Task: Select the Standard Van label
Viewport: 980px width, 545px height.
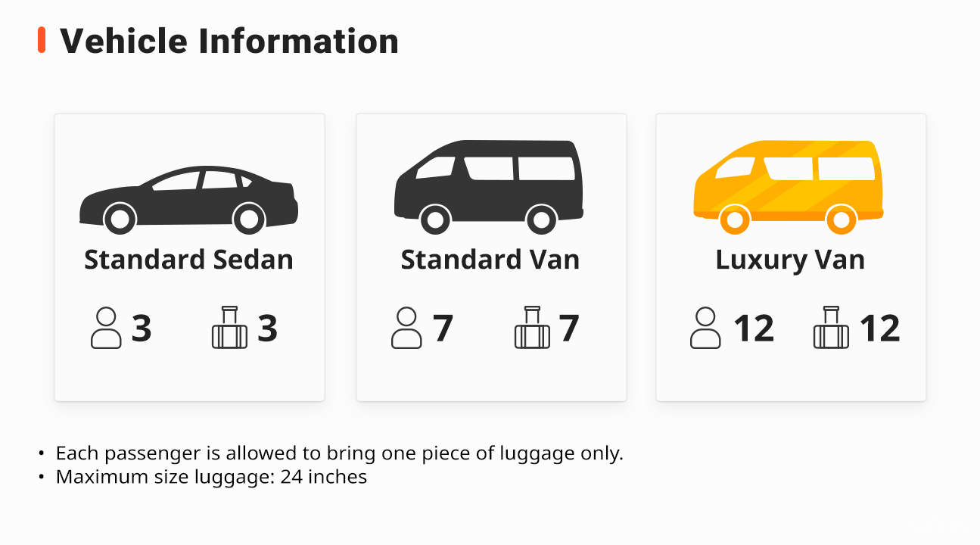Action: 490,260
